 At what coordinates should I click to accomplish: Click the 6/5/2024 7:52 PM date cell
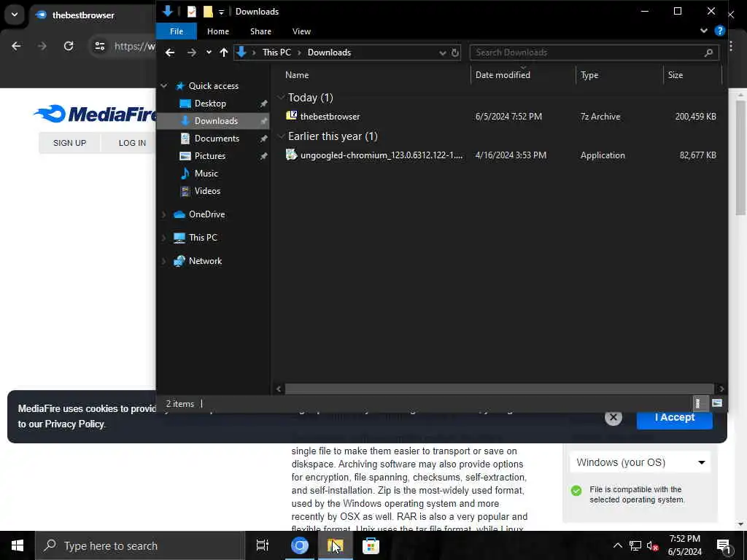pos(508,116)
